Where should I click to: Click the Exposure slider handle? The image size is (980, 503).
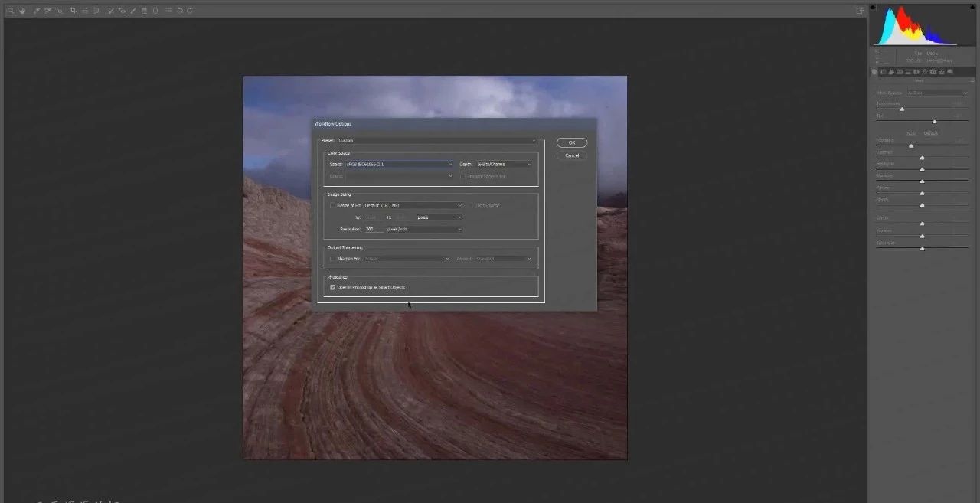pos(911,145)
